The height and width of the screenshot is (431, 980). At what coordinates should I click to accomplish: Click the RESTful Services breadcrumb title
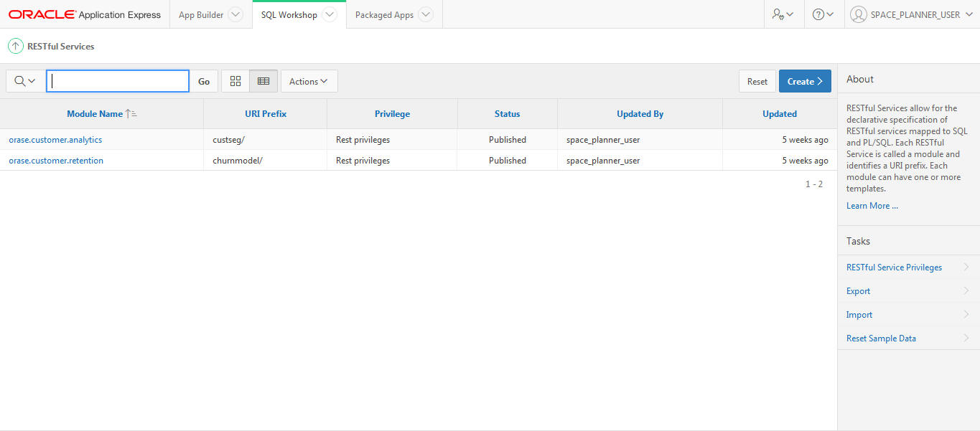point(61,46)
